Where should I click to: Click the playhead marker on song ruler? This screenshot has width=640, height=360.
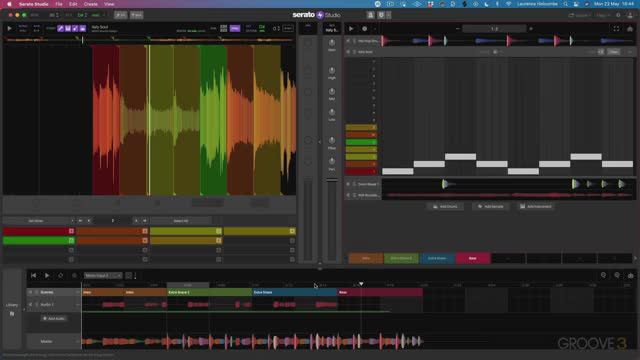[x=361, y=284]
